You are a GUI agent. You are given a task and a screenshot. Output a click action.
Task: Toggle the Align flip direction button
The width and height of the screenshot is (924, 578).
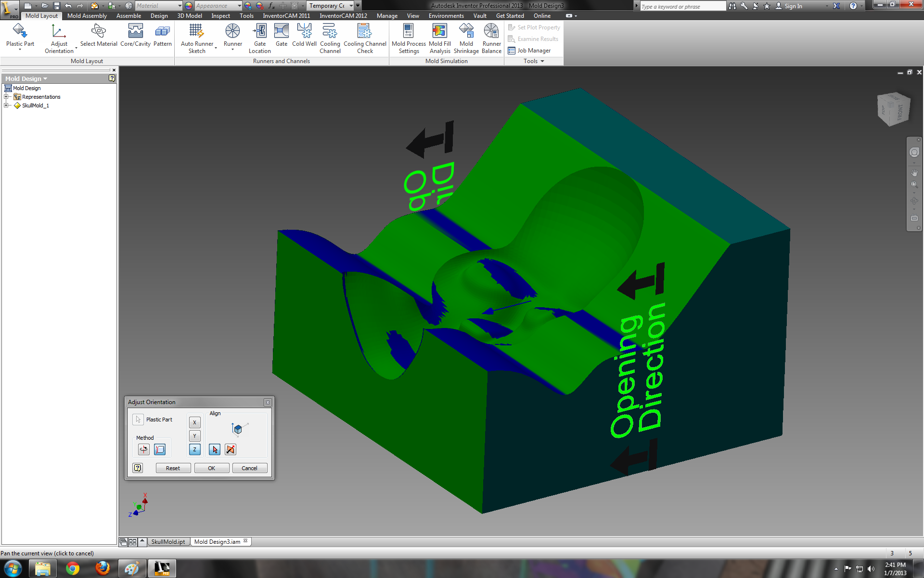pyautogui.click(x=231, y=449)
